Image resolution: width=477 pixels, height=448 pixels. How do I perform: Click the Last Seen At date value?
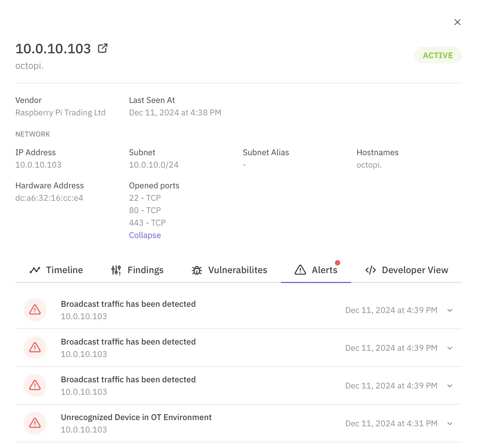(175, 113)
